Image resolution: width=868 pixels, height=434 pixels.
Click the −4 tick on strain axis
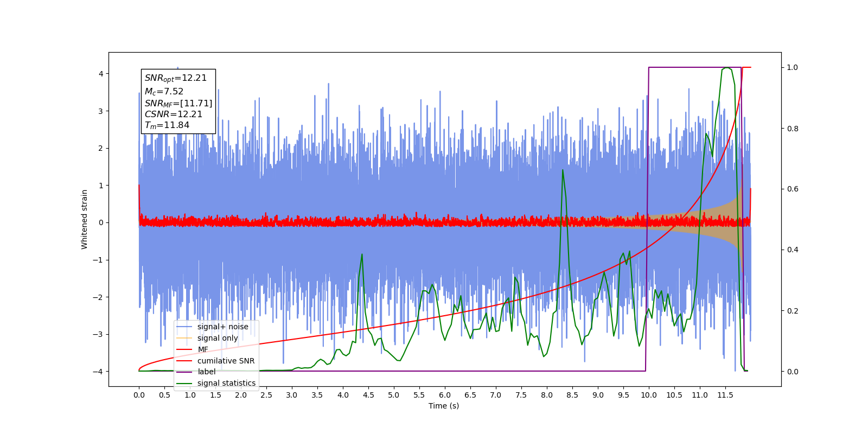98,372
